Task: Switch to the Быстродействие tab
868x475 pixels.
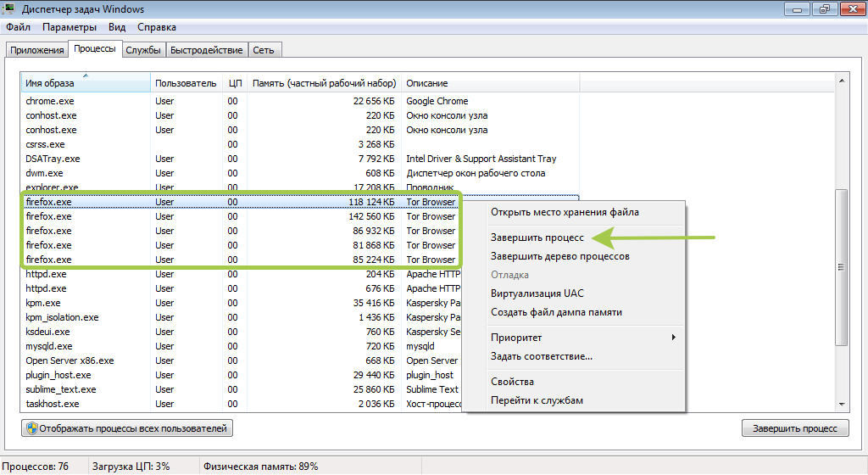Action: [x=206, y=50]
